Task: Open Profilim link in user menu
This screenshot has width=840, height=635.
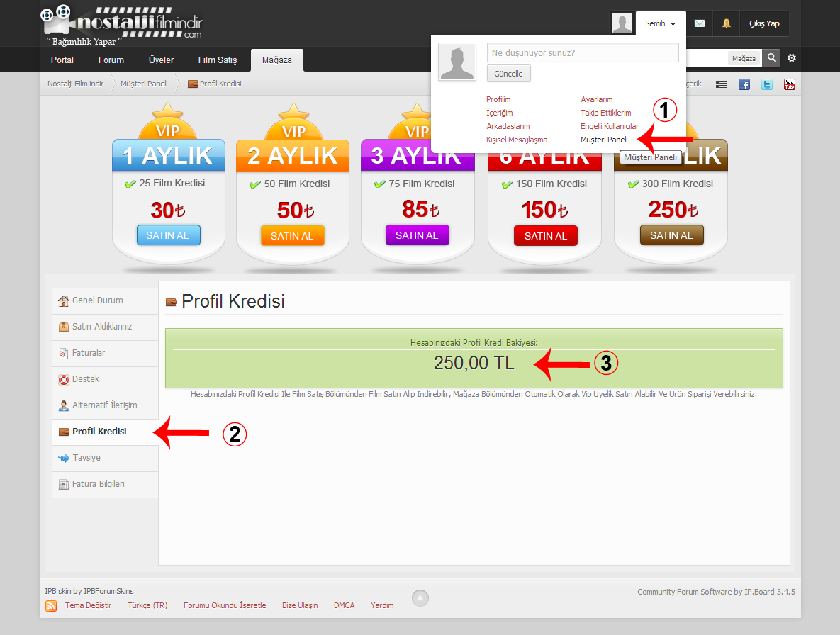Action: [x=498, y=99]
